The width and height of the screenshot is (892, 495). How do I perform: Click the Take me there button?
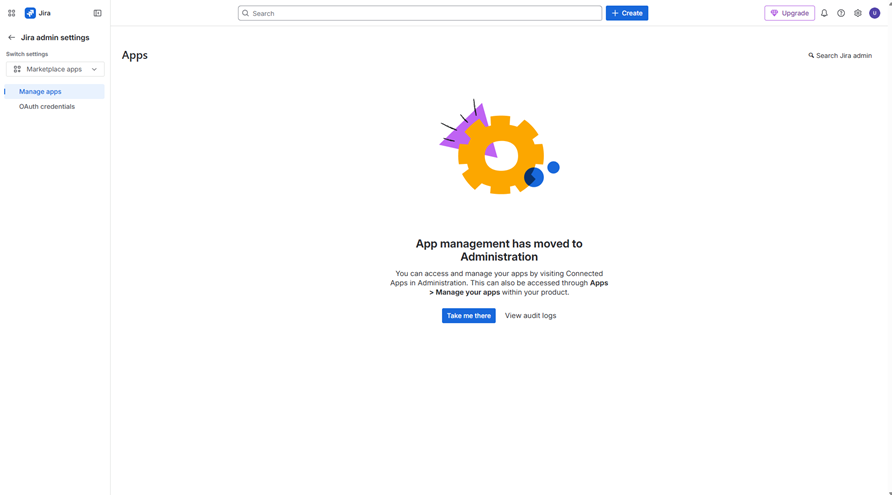(468, 316)
